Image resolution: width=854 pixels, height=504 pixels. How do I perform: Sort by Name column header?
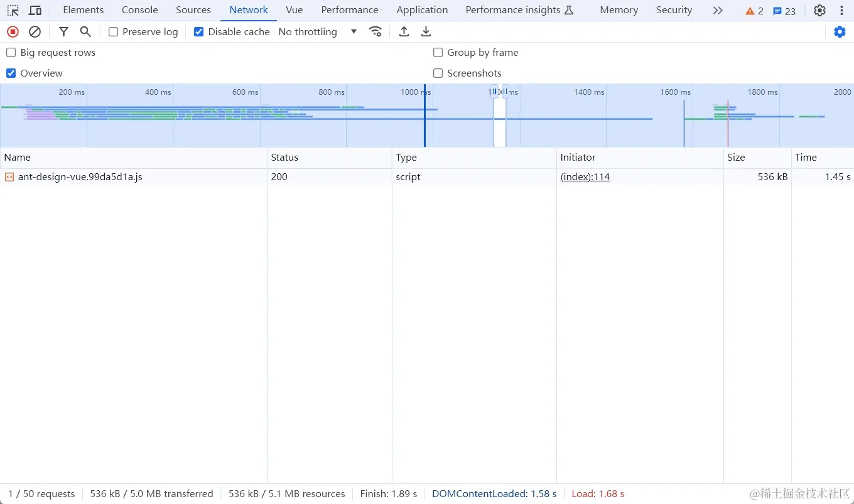coord(133,158)
